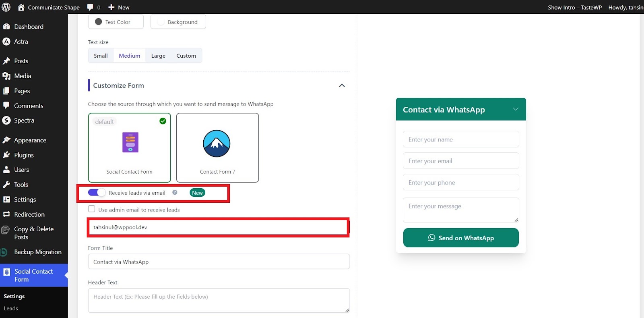Screen dimensions: 644x318
Task: Click the Astra logo icon
Action: [x=6, y=42]
